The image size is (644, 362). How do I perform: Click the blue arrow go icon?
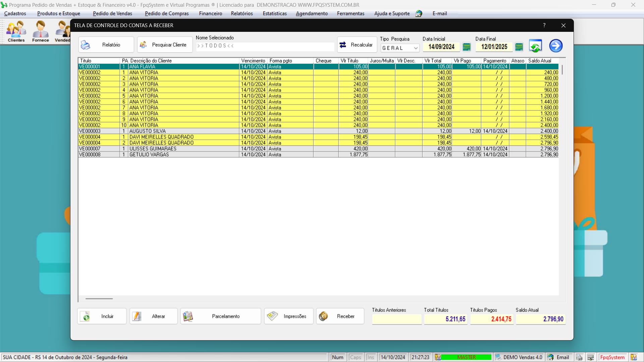click(556, 46)
